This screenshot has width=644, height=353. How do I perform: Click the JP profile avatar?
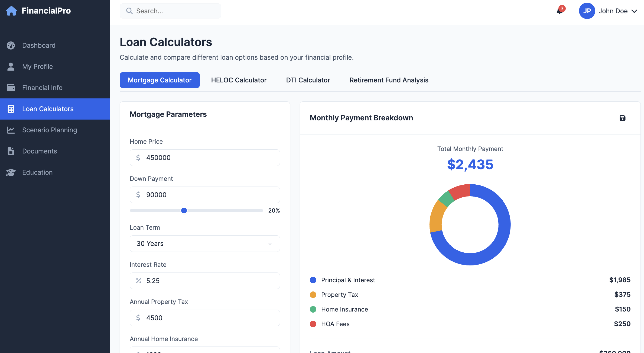(x=587, y=11)
